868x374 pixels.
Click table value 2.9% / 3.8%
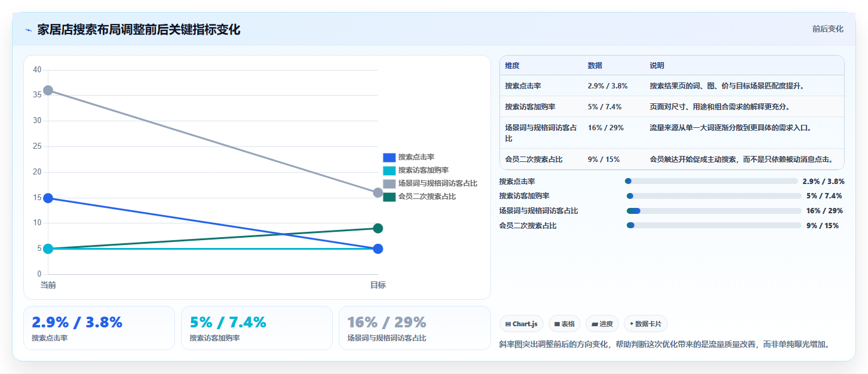[x=608, y=86]
